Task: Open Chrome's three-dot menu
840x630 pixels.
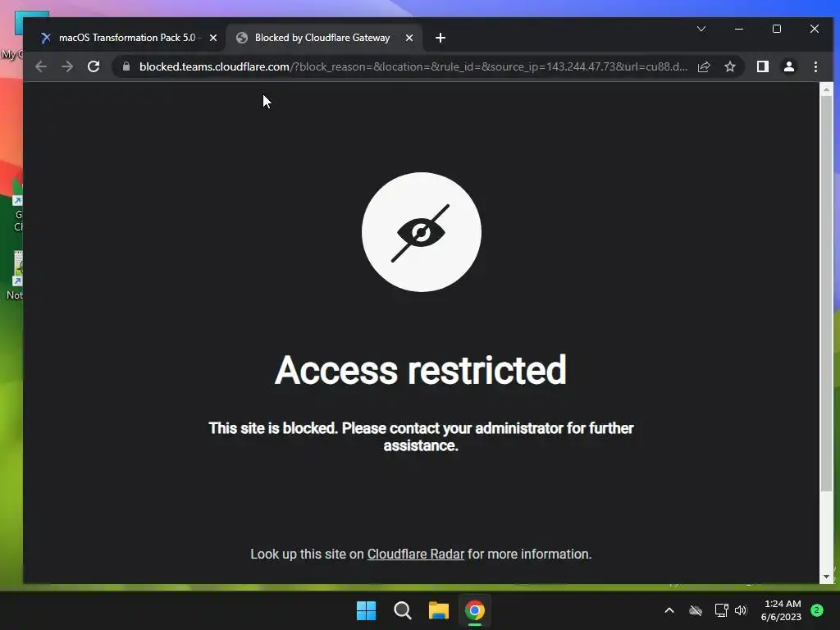Action: [x=815, y=66]
